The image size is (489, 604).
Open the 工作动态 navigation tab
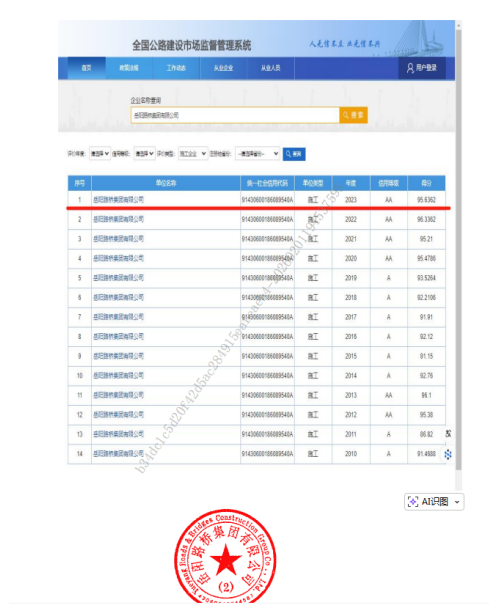pos(176,68)
